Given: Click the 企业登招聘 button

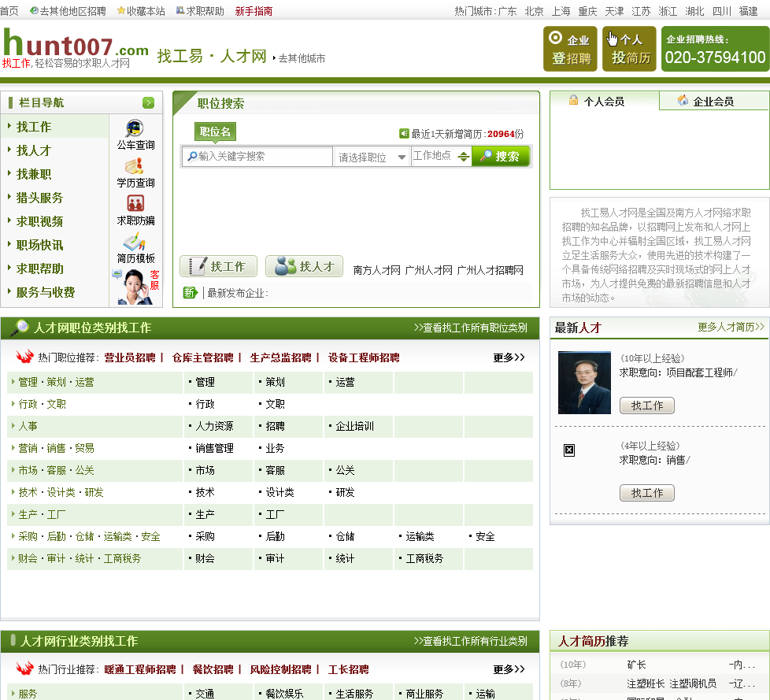Looking at the screenshot, I should [x=570, y=49].
